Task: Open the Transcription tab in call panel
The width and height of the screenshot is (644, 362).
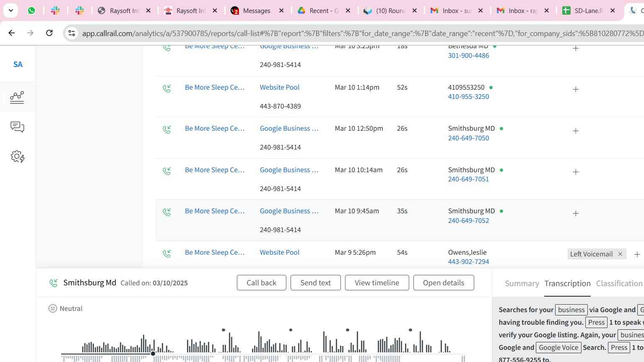Action: 567,284
